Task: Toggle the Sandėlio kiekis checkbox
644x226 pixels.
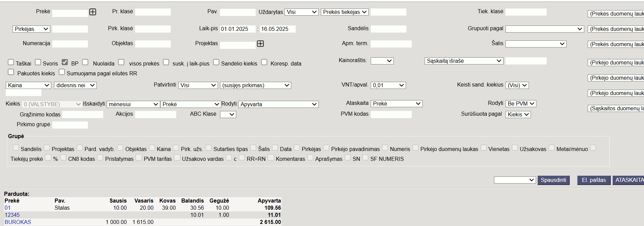Action: pos(216,62)
